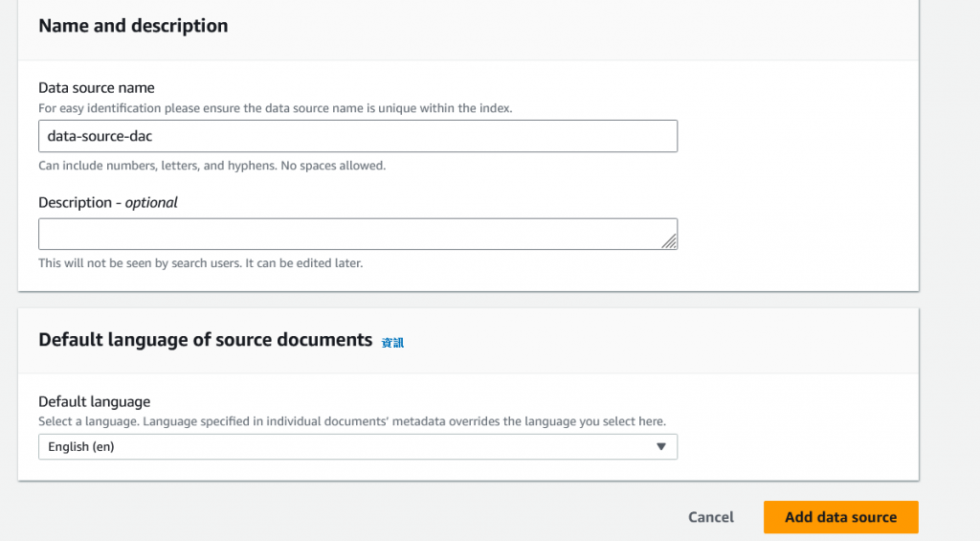The height and width of the screenshot is (541, 980).
Task: Click the Default language of source documents heading
Action: click(x=205, y=340)
